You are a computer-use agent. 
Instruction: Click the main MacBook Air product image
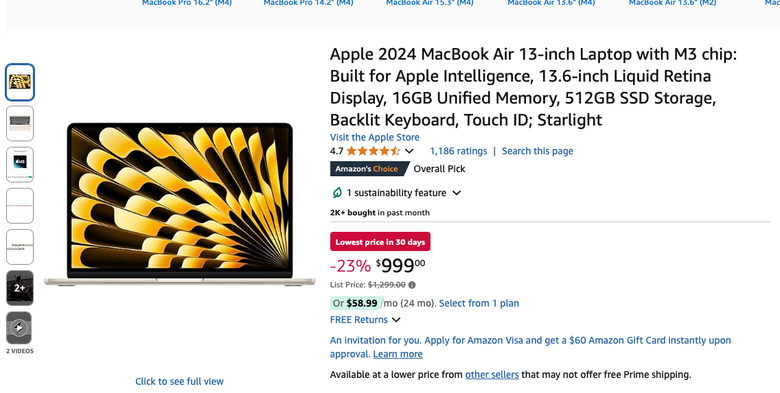(x=180, y=204)
